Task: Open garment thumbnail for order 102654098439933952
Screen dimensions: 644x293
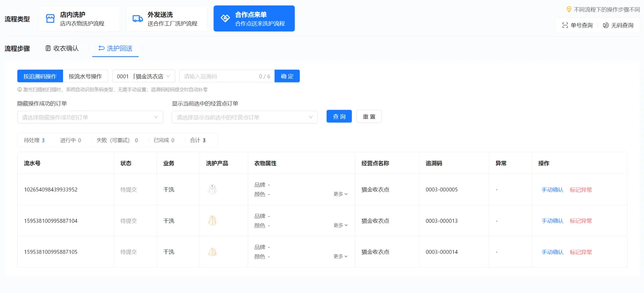Action: [212, 189]
